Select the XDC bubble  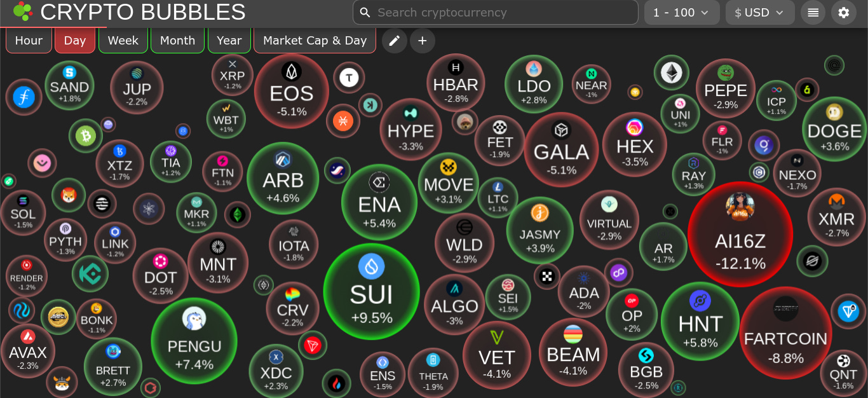[x=276, y=371]
